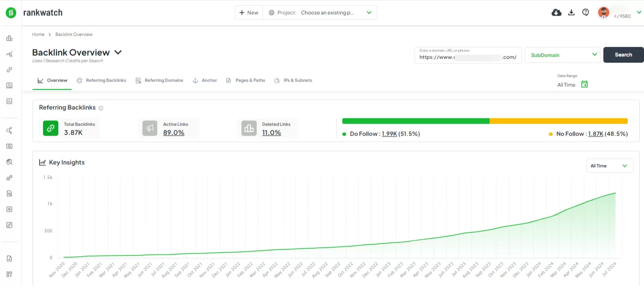
Task: Open the chain link icon in sidebar
Action: (9, 70)
